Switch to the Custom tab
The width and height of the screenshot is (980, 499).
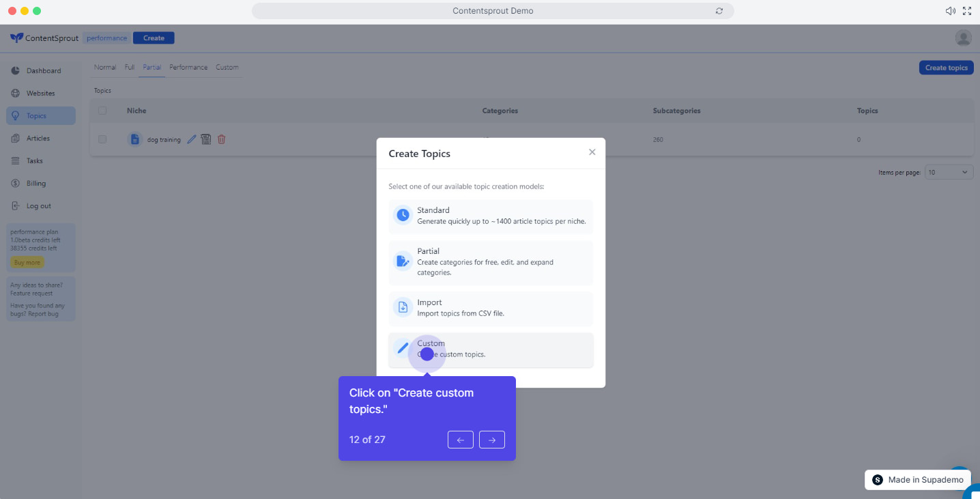tap(227, 67)
